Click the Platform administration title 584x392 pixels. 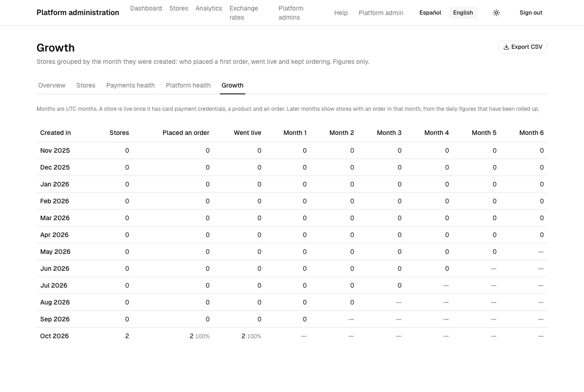click(78, 13)
